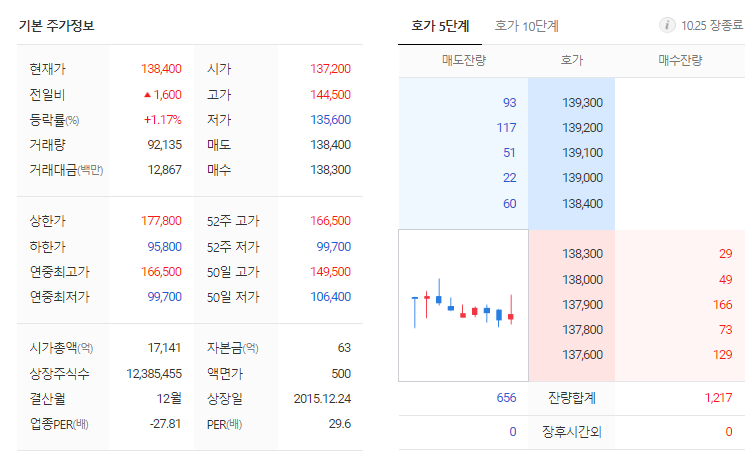Click the 기본 주가정보 heading
Viewport: 752px width, 451px height.
point(57,26)
